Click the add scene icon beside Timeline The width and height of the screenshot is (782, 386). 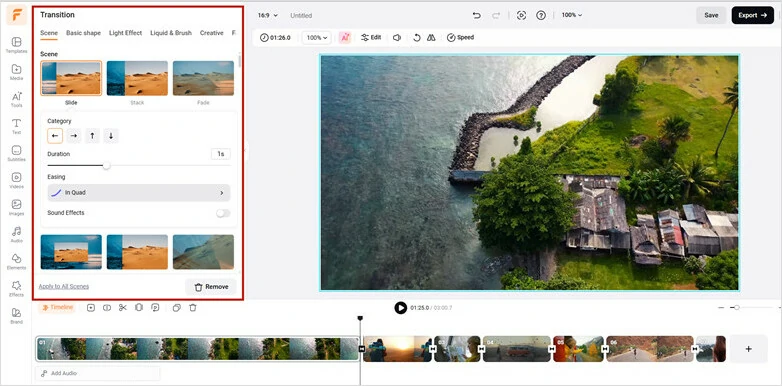(91, 308)
